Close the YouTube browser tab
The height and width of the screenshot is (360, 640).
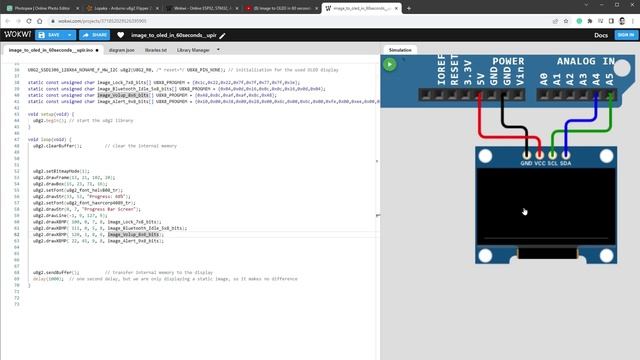pyautogui.click(x=316, y=8)
